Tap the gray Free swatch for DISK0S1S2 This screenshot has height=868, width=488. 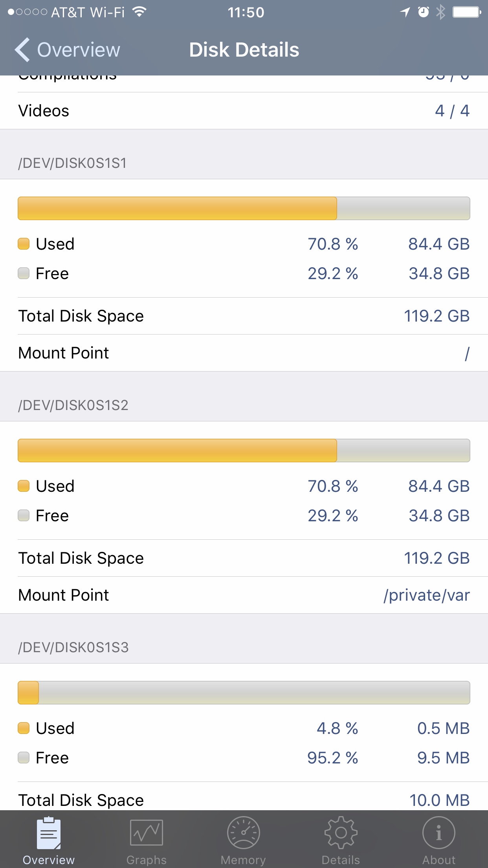(24, 515)
